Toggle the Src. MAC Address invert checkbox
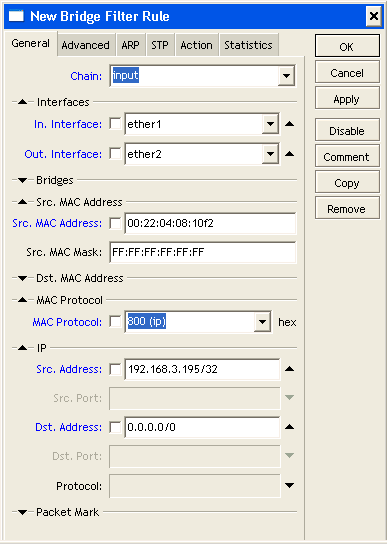 click(115, 223)
